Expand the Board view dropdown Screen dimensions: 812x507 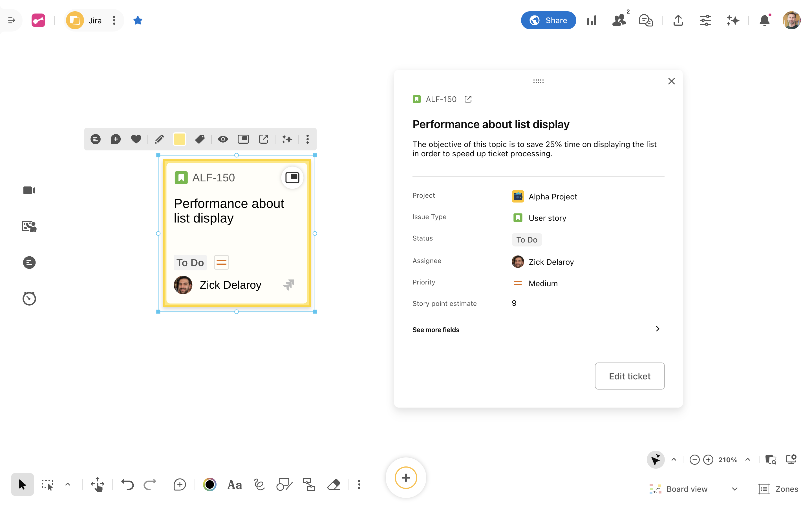pos(734,489)
